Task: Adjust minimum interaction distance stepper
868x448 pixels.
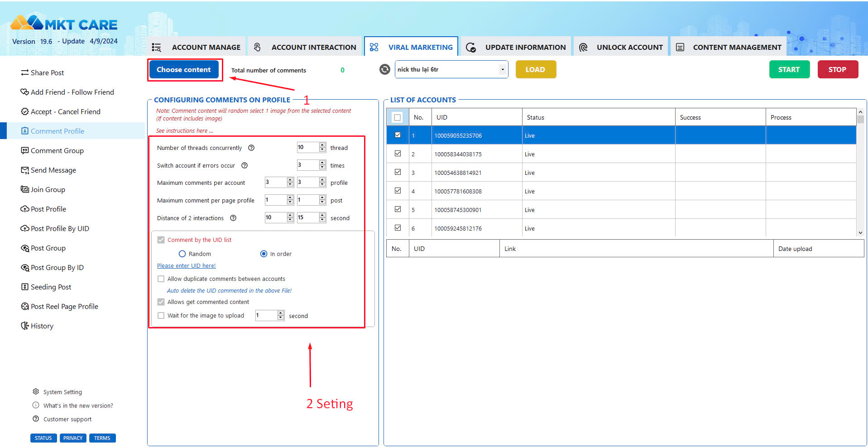Action: click(x=290, y=217)
